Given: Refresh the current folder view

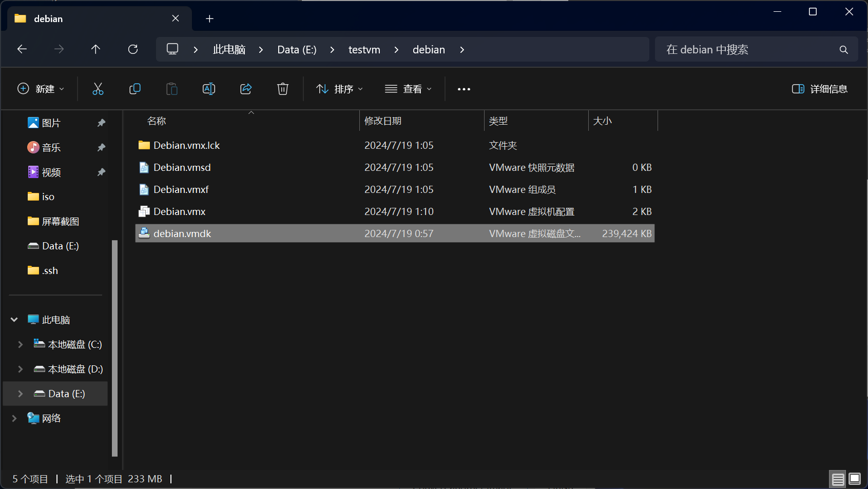Looking at the screenshot, I should (133, 49).
